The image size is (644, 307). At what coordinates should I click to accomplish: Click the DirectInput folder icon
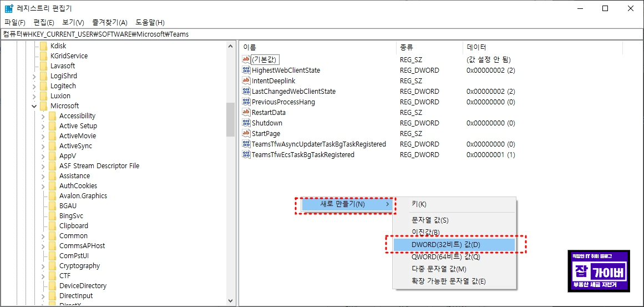pyautogui.click(x=52, y=295)
